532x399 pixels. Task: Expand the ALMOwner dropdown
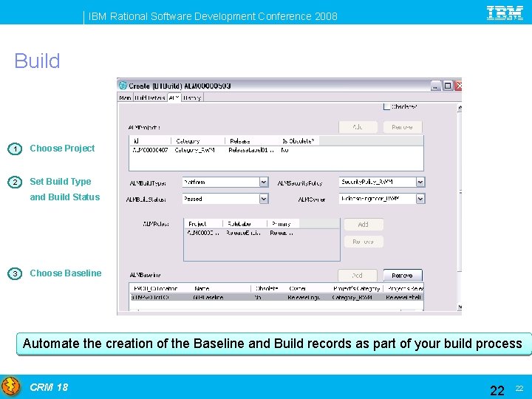pyautogui.click(x=420, y=199)
